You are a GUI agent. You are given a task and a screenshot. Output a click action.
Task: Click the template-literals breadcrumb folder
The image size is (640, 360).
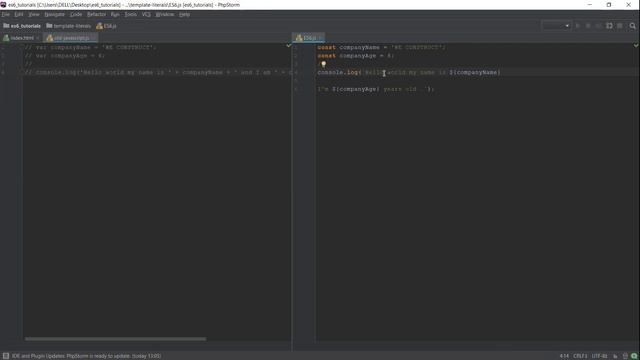point(69,26)
